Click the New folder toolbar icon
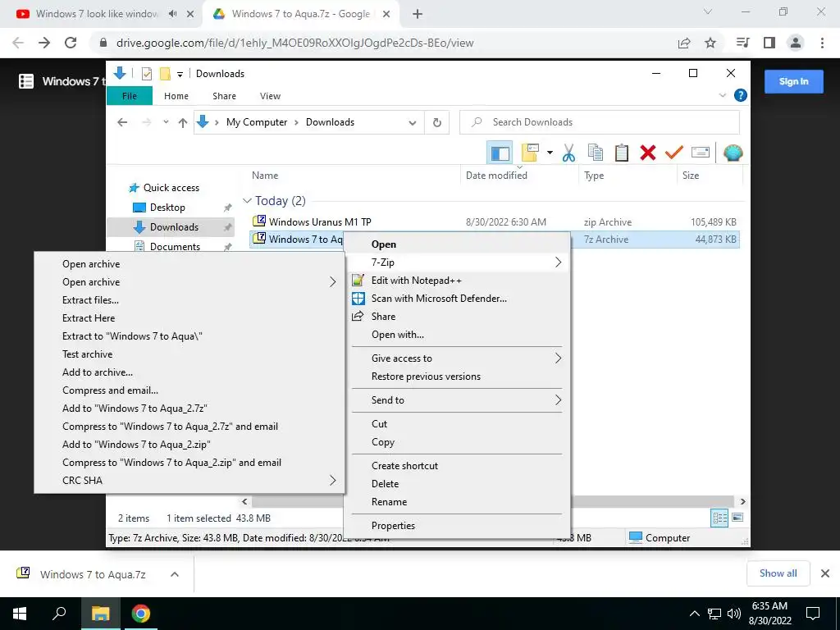 click(x=530, y=153)
